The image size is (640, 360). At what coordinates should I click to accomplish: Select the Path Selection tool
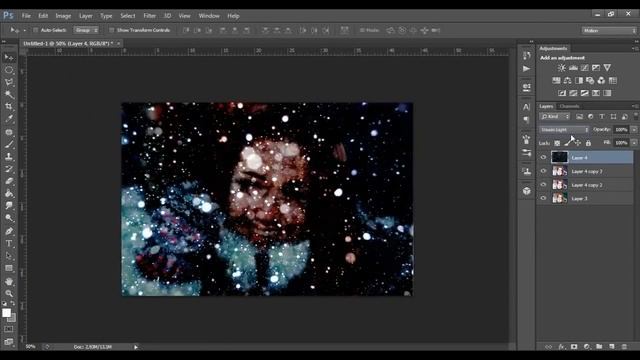(9, 256)
